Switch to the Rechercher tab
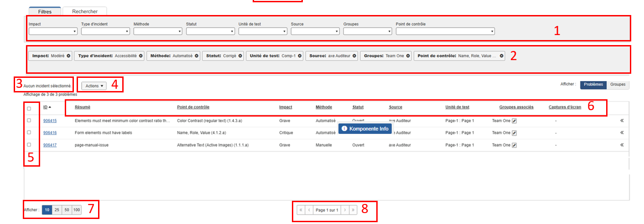Image resolution: width=644 pixels, height=224 pixels. click(x=85, y=11)
